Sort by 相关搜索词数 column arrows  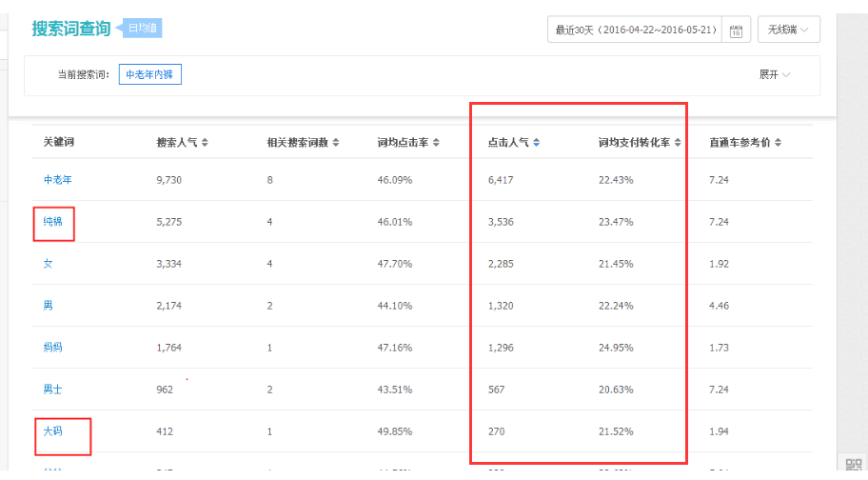tap(335, 142)
